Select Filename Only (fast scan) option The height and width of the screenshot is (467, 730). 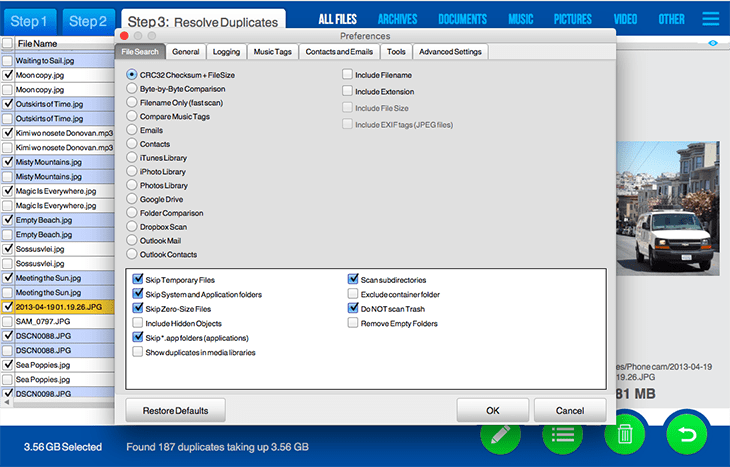coord(132,102)
